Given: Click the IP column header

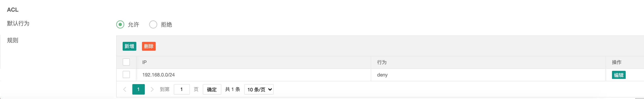Looking at the screenshot, I should pos(145,62).
